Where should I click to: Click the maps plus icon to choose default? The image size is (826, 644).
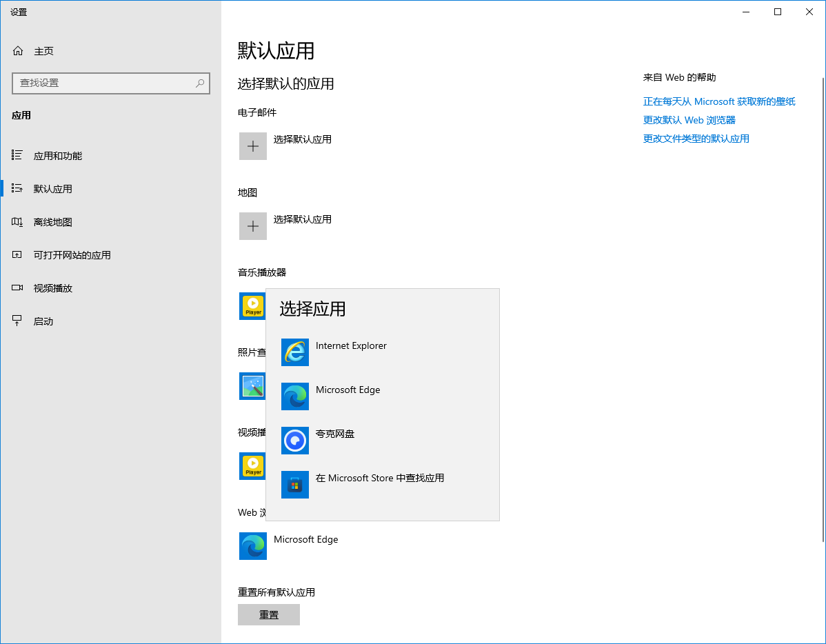click(253, 226)
